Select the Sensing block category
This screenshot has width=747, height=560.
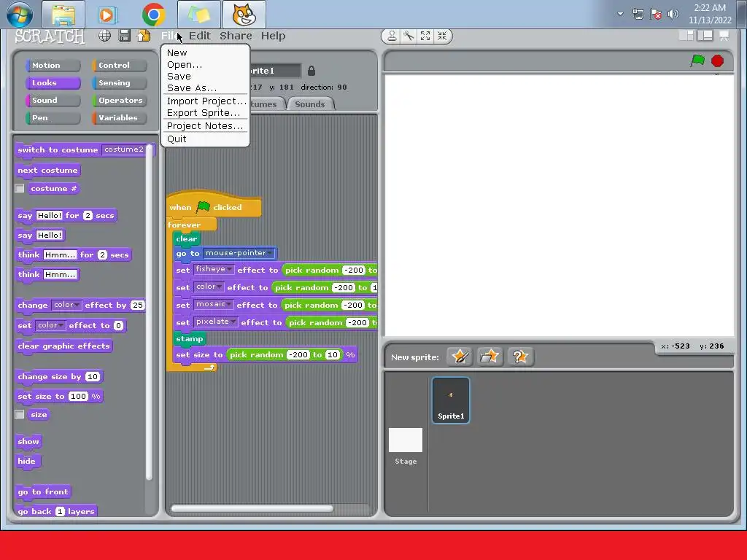pos(119,83)
